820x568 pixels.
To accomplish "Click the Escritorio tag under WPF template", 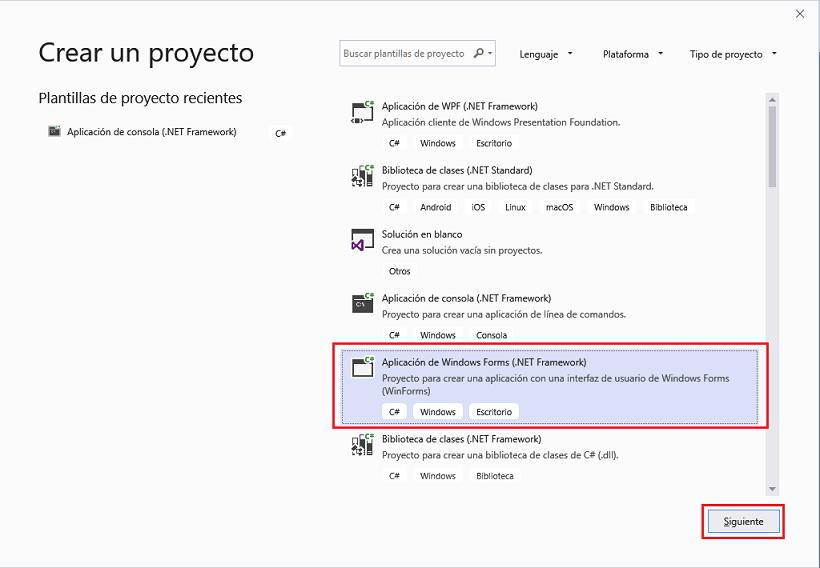I will pyautogui.click(x=494, y=143).
